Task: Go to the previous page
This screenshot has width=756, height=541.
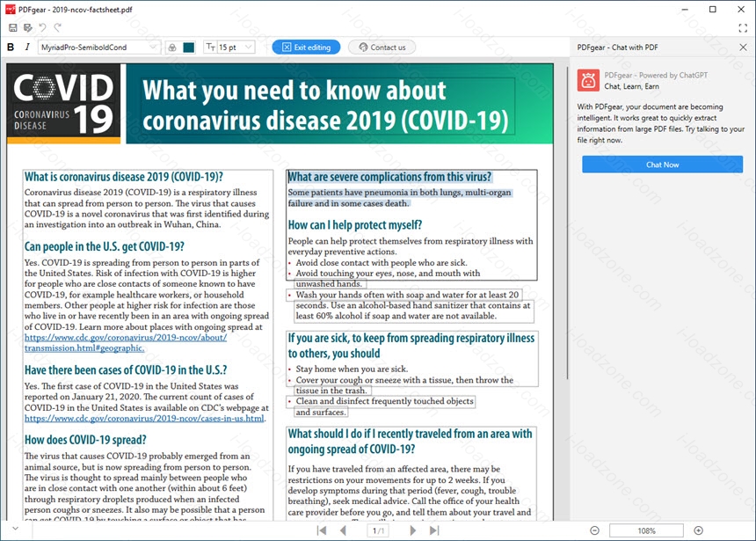Action: coord(344,530)
